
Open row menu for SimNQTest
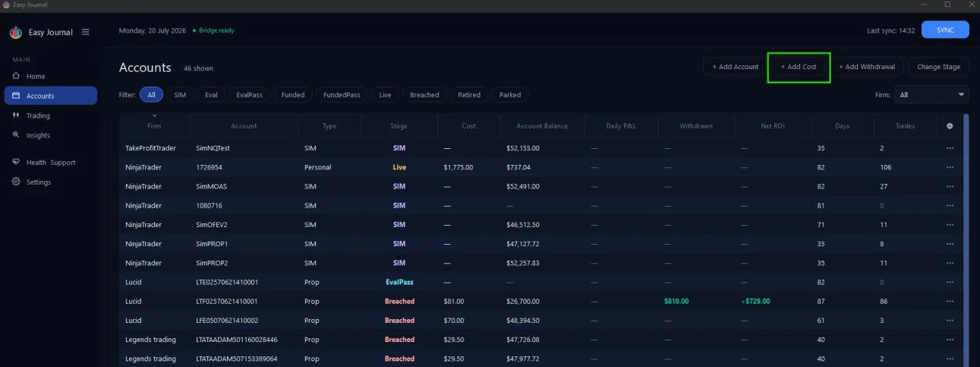tap(950, 148)
